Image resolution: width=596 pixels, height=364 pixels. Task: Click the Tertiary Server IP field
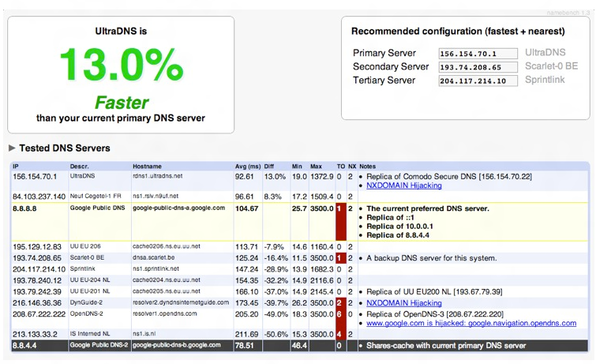478,81
